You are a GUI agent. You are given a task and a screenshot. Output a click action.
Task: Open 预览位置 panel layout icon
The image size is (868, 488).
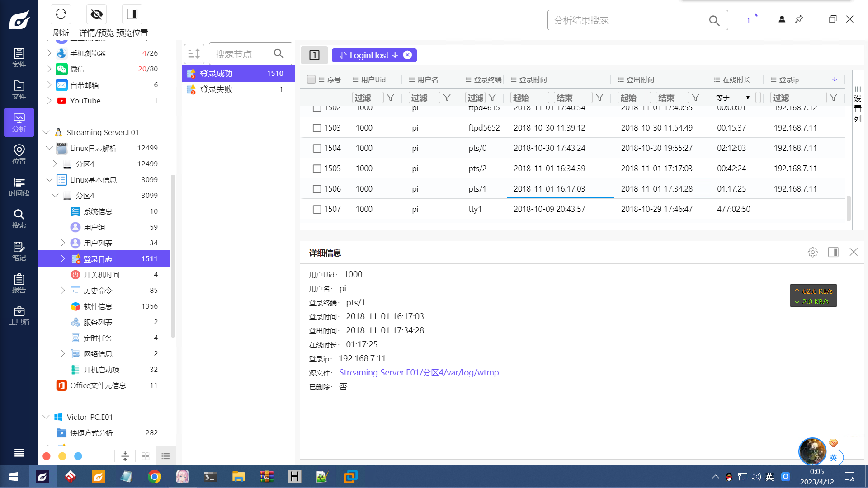(x=132, y=14)
